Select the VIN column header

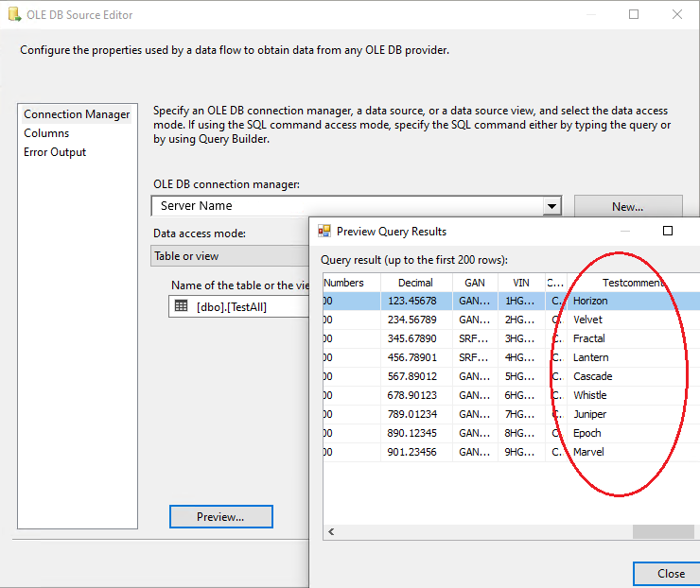(520, 282)
